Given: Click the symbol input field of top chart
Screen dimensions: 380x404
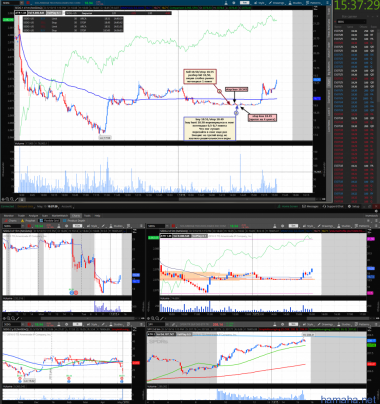Looking at the screenshot, I should click(11, 3).
